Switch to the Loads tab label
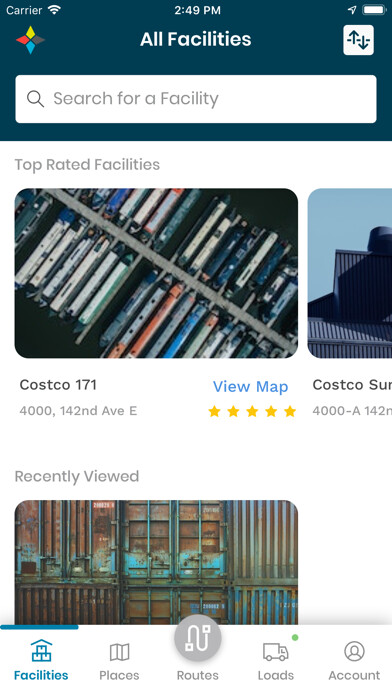Screen dimensions: 392x696 click(x=276, y=675)
